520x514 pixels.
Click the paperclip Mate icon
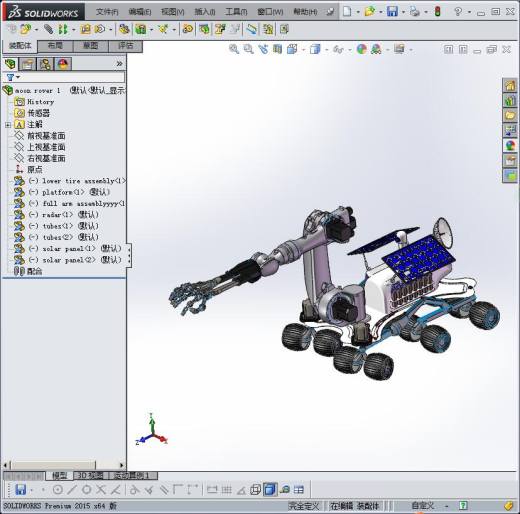point(49,29)
